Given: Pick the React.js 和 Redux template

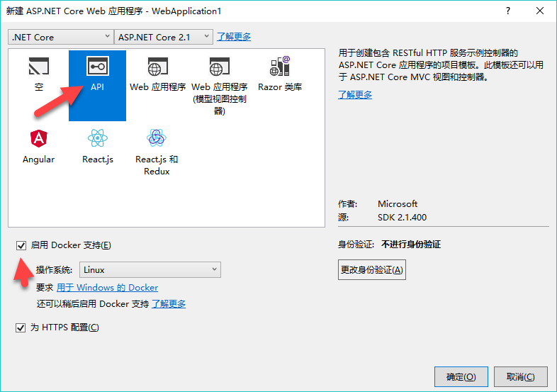Looking at the screenshot, I should (157, 153).
